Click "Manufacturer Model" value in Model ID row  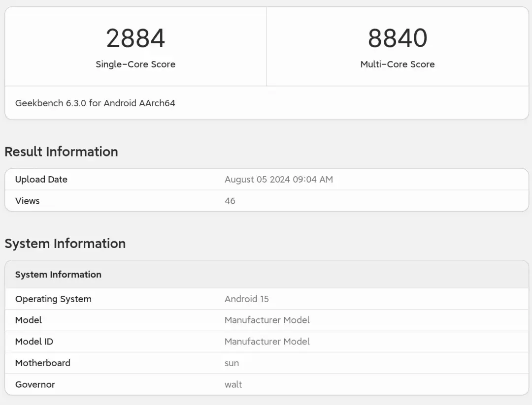tap(267, 342)
